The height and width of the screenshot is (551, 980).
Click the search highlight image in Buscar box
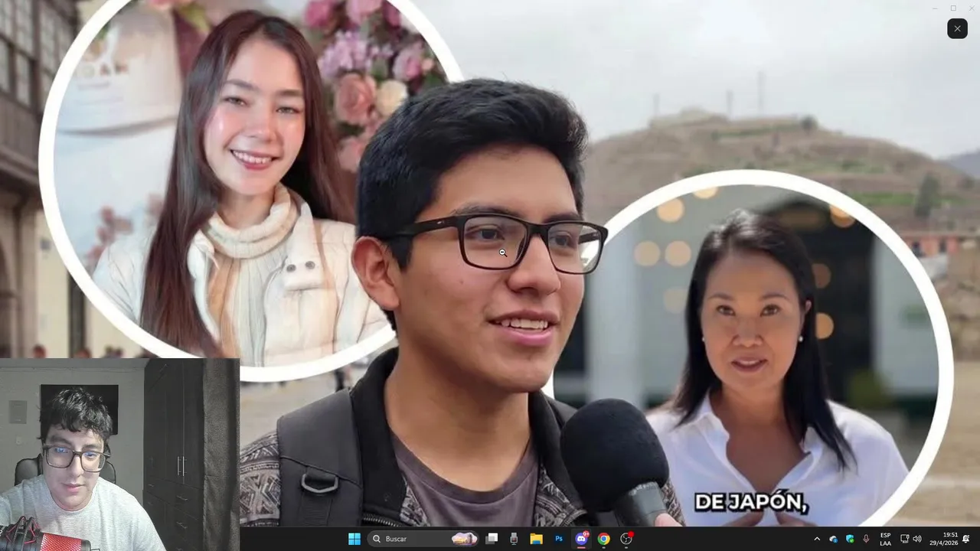(x=464, y=539)
